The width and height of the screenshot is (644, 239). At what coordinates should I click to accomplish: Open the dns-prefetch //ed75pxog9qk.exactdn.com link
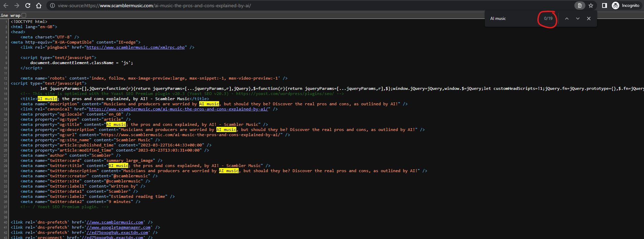click(117, 232)
